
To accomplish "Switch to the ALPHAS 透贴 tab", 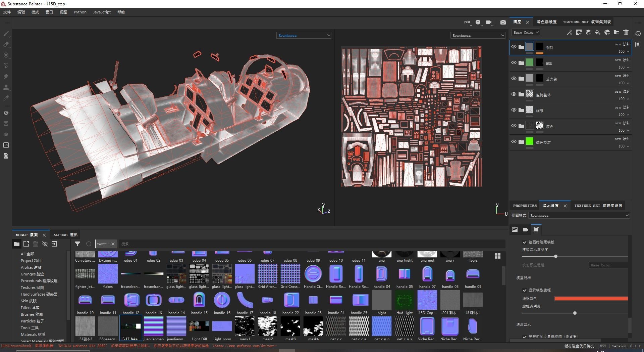I will [x=65, y=235].
